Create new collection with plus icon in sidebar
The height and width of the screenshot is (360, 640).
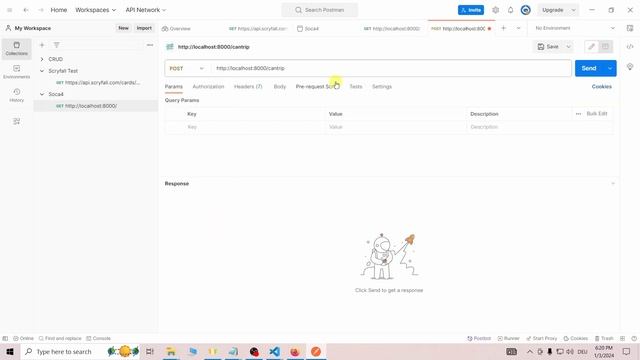pyautogui.click(x=42, y=45)
